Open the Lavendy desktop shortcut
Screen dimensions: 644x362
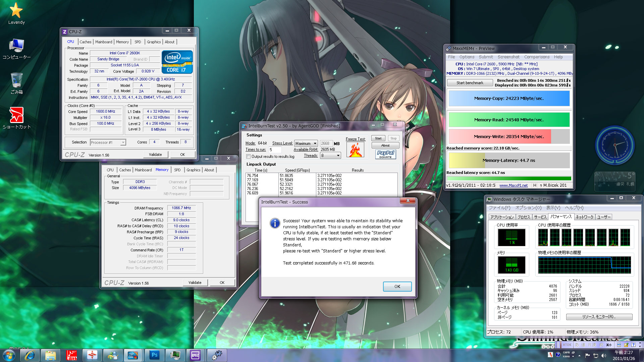(x=16, y=13)
